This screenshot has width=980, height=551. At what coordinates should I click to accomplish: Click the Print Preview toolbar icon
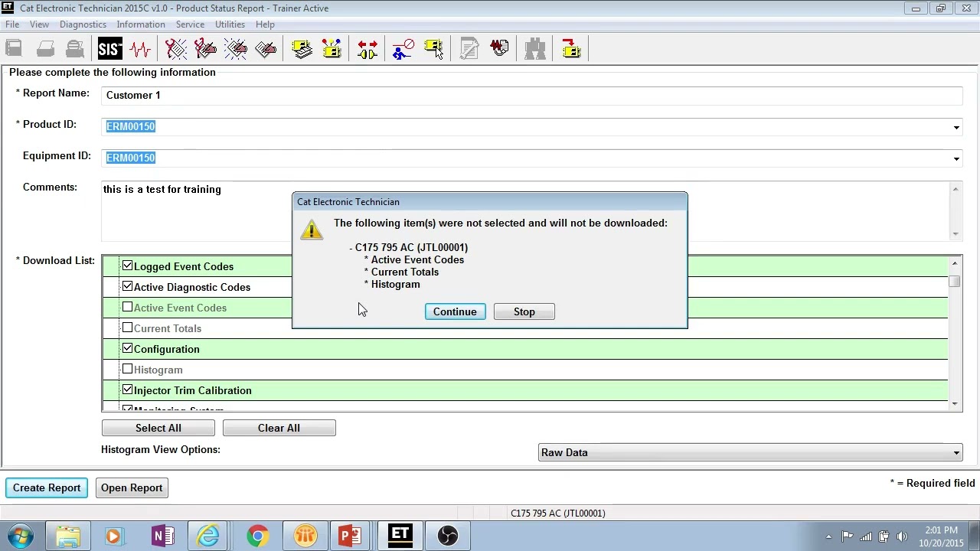[75, 50]
